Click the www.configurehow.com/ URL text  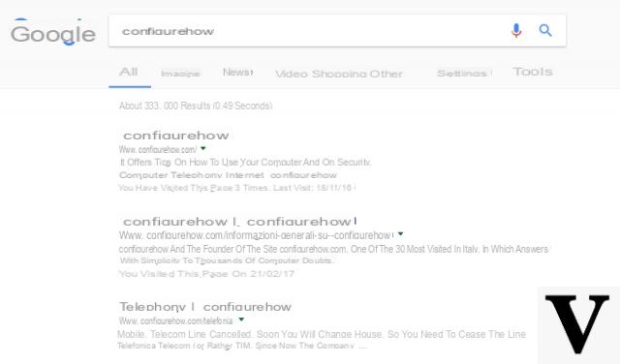coord(158,150)
